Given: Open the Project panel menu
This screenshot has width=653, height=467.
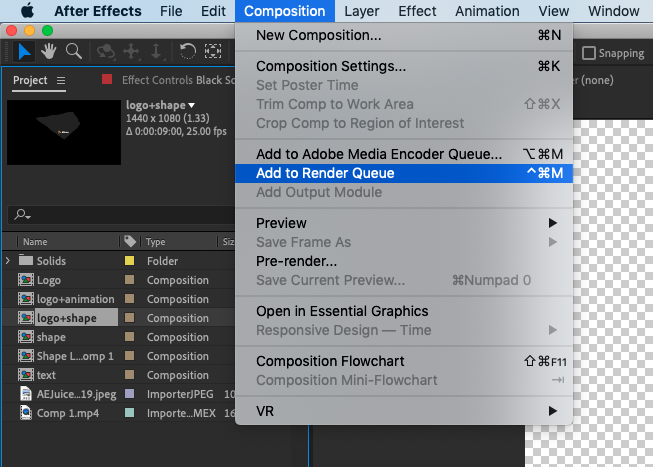Looking at the screenshot, I should pyautogui.click(x=61, y=81).
